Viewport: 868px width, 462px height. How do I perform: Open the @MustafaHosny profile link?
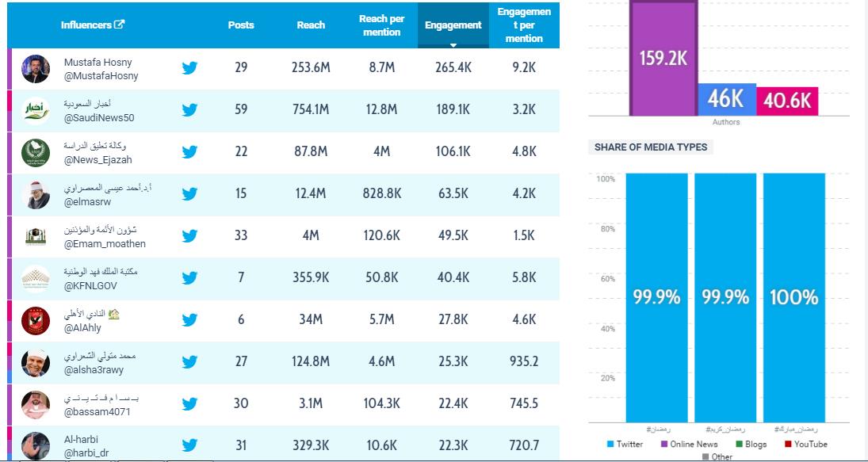point(101,76)
